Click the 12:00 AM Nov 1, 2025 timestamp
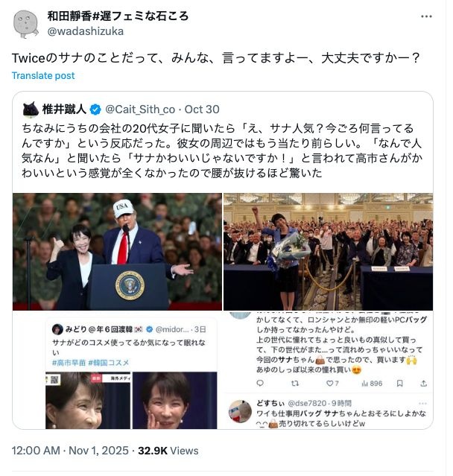 (x=70, y=451)
